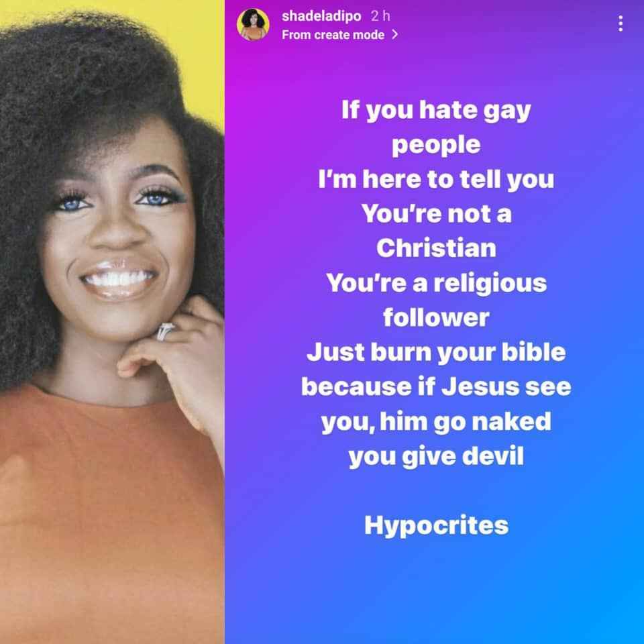
Task: Click the 2 h story timestamp
Action: click(380, 16)
